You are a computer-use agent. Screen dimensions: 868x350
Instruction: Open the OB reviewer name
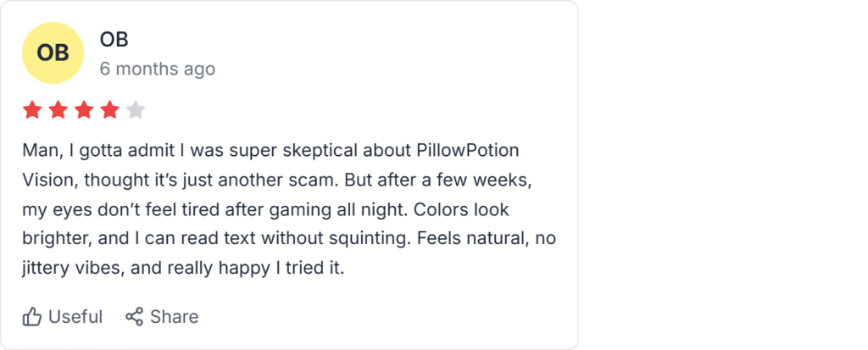[x=114, y=39]
